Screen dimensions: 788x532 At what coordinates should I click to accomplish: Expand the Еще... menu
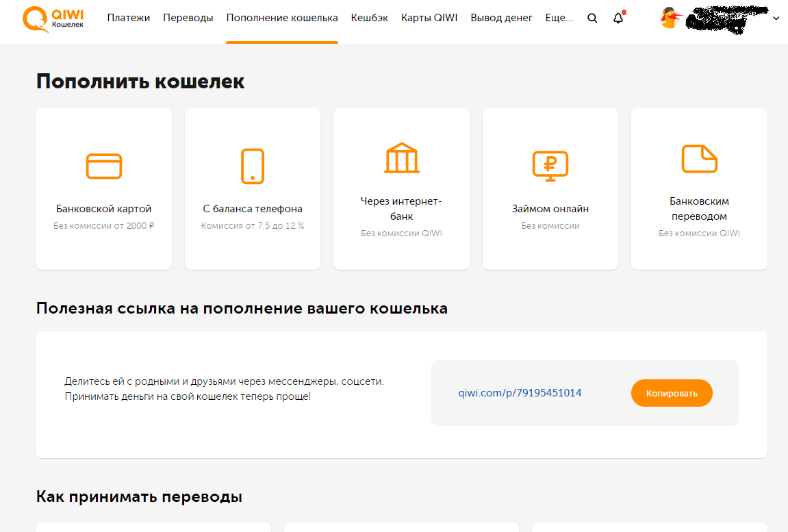coord(559,18)
